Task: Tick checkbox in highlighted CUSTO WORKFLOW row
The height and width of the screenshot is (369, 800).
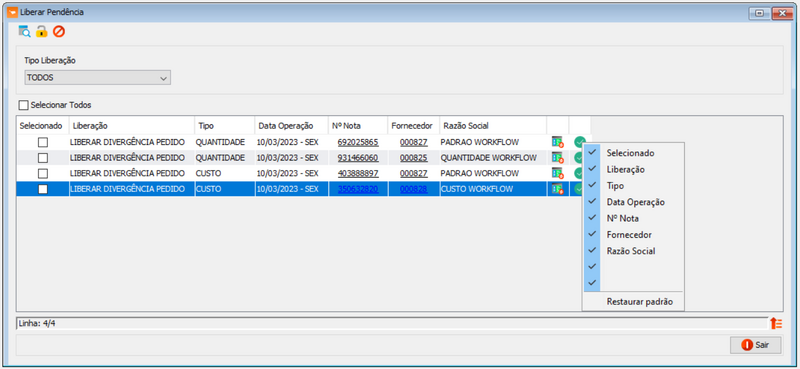Action: click(x=43, y=189)
